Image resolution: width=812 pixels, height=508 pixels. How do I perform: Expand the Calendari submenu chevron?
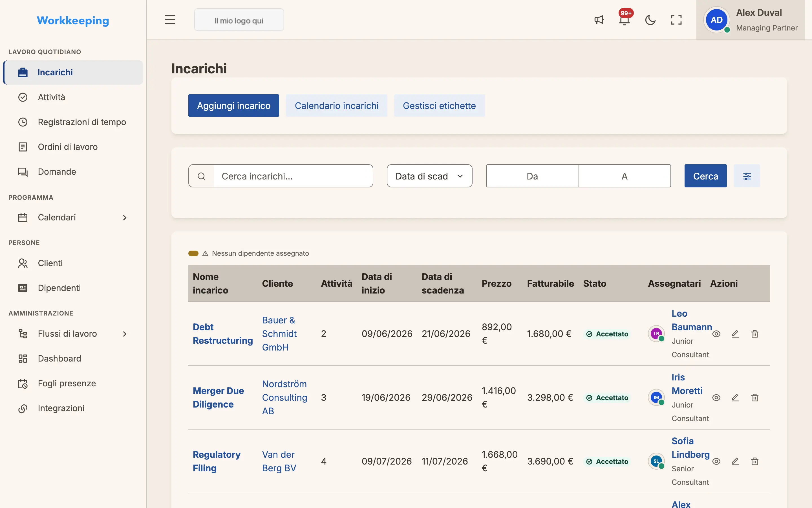tap(125, 218)
